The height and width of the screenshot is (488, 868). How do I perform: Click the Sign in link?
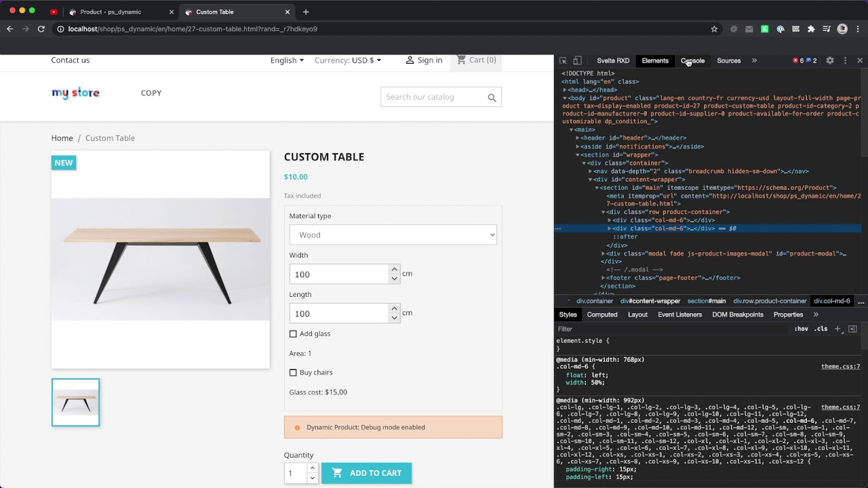423,60
